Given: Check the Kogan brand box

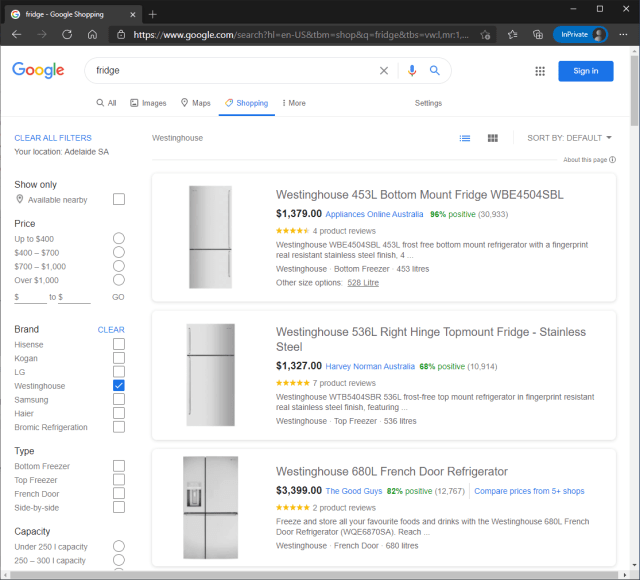Looking at the screenshot, I should (119, 358).
